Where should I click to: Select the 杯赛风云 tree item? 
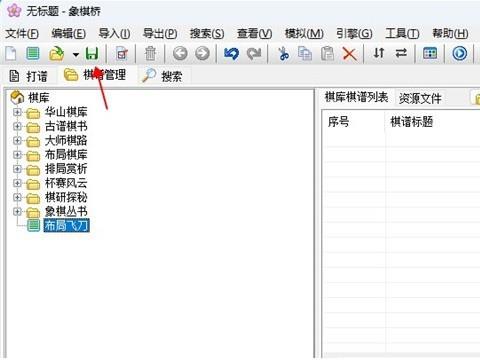click(x=66, y=183)
